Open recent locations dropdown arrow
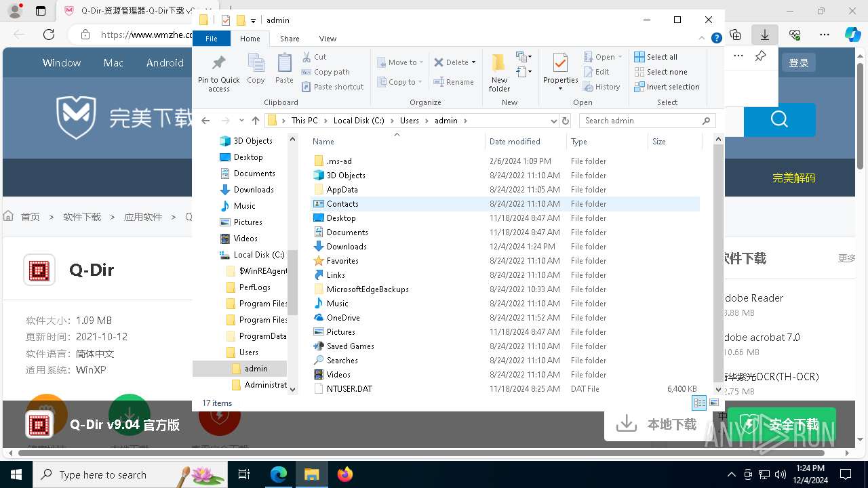 click(x=241, y=121)
